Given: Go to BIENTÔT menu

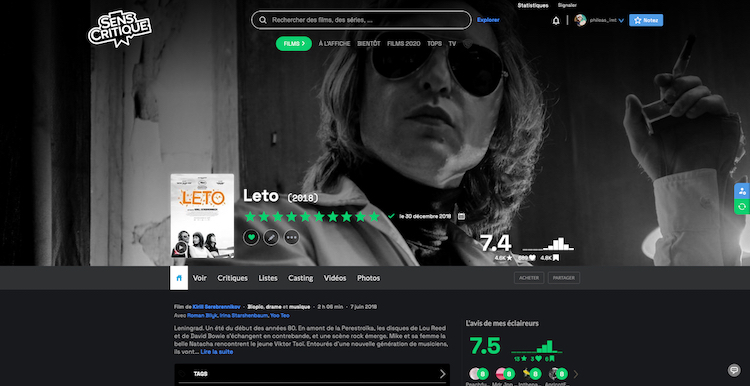Looking at the screenshot, I should [368, 44].
